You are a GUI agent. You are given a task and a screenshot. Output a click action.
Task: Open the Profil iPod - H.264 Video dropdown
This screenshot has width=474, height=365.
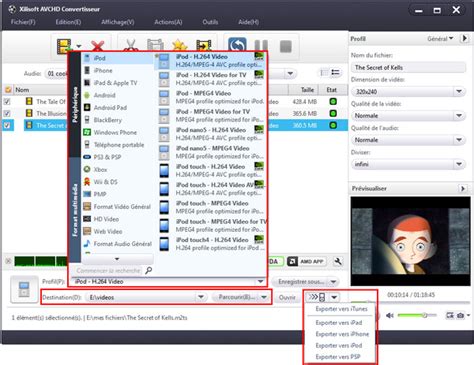coord(260,282)
